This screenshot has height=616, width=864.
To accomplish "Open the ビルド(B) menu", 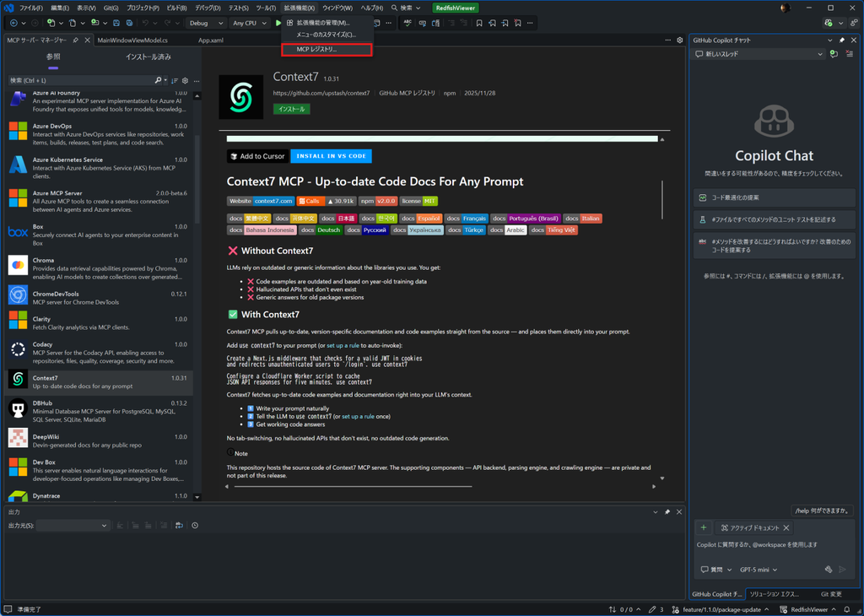I will 176,8.
